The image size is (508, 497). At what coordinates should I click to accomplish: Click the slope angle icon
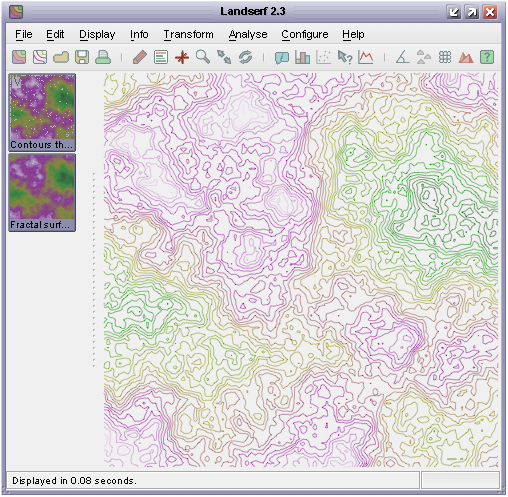coord(403,57)
